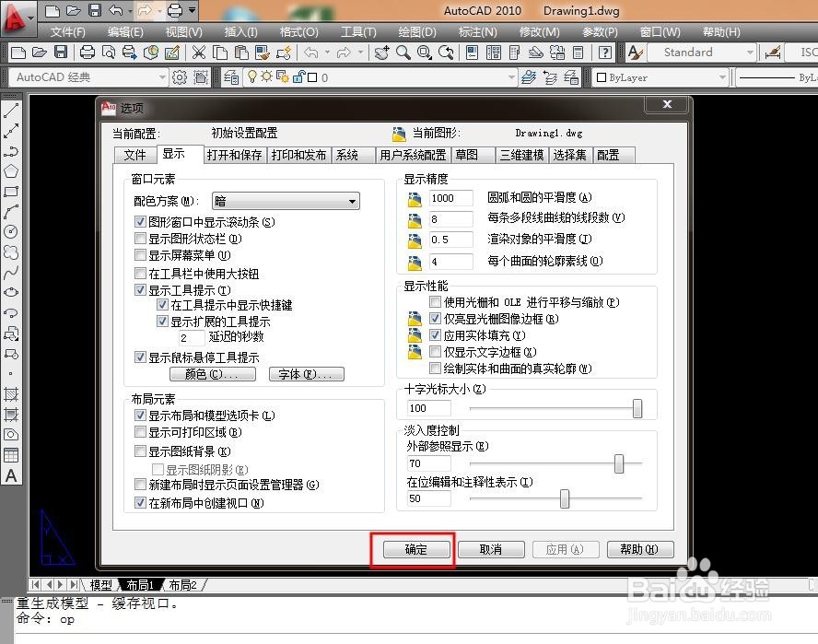
Task: Select the Spline curve tool
Action: point(11,273)
